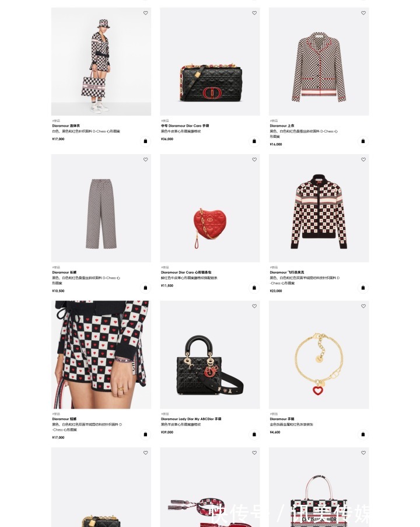Toggle wishlist heart on black Dior Caro bag
This screenshot has height=527, width=420.
point(254,13)
